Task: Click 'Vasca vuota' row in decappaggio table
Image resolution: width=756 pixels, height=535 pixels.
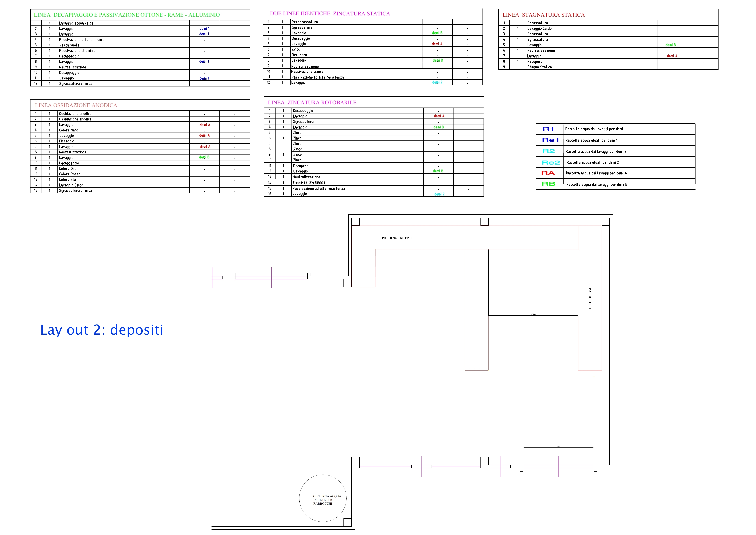Action: pyautogui.click(x=69, y=45)
